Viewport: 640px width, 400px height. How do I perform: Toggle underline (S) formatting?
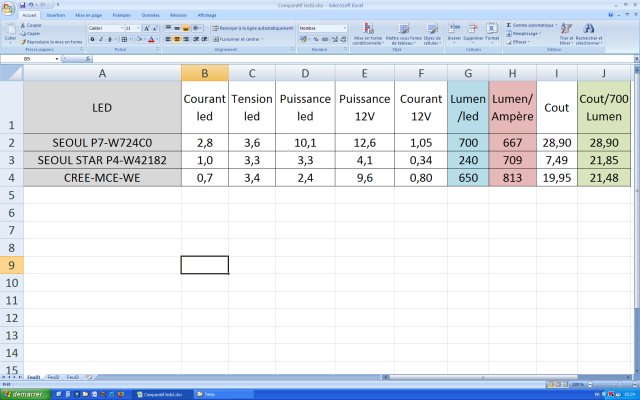109,39
